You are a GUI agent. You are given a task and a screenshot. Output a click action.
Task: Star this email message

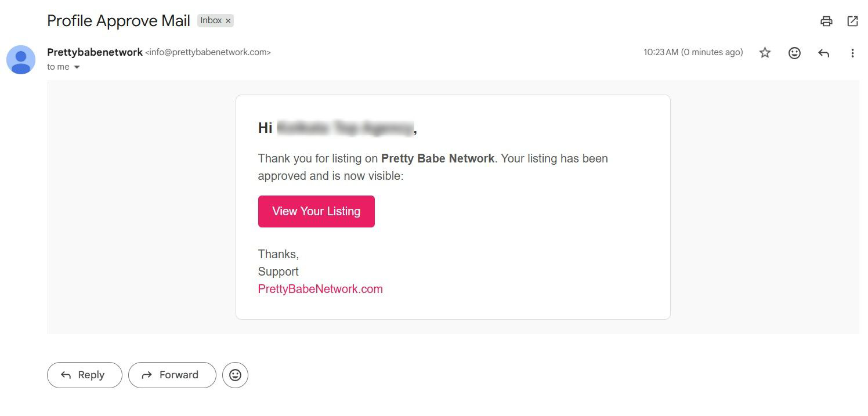click(765, 53)
